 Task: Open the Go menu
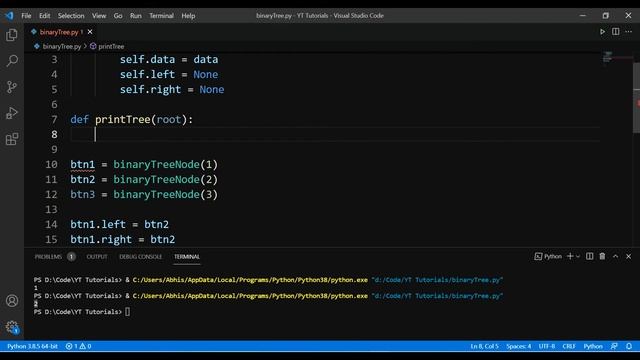118,16
